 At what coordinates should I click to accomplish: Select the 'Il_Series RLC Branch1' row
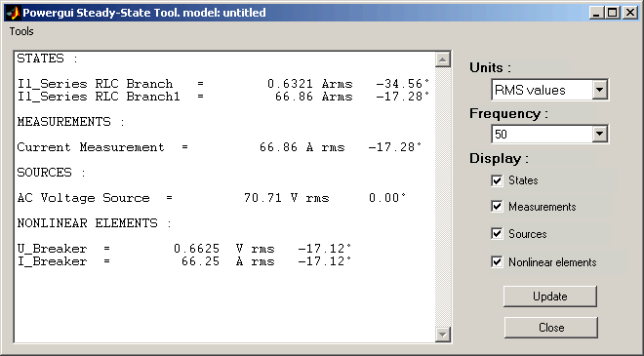click(223, 97)
